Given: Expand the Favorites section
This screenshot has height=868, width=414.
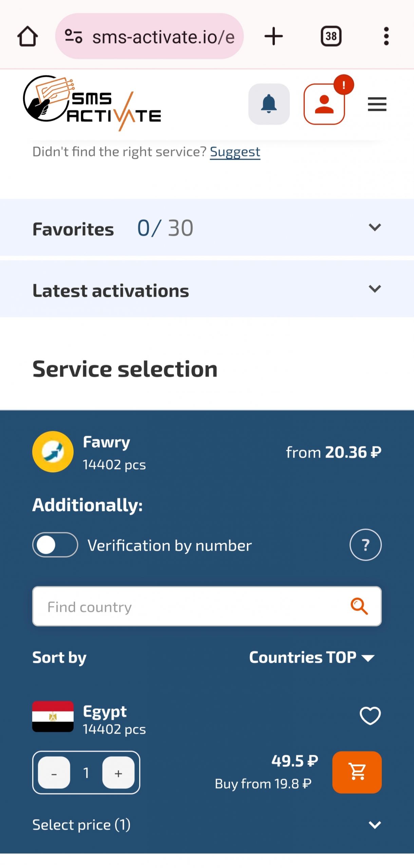Looking at the screenshot, I should click(x=375, y=227).
